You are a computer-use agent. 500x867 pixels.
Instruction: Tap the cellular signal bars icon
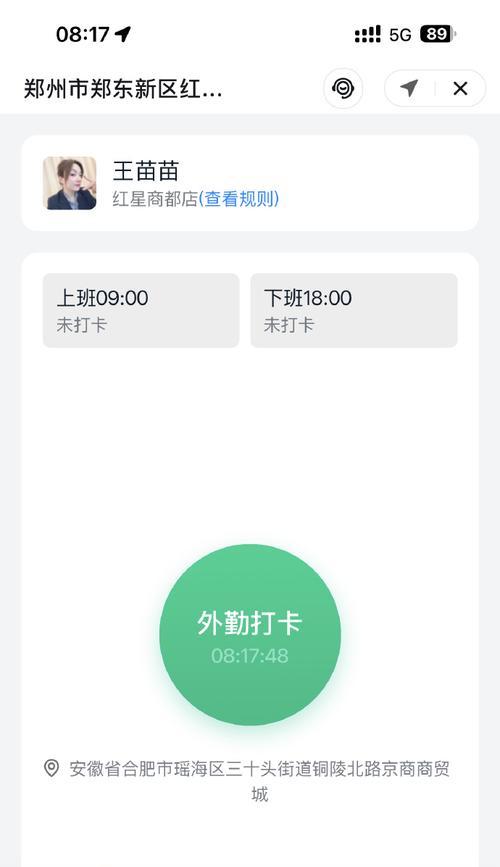[x=367, y=34]
